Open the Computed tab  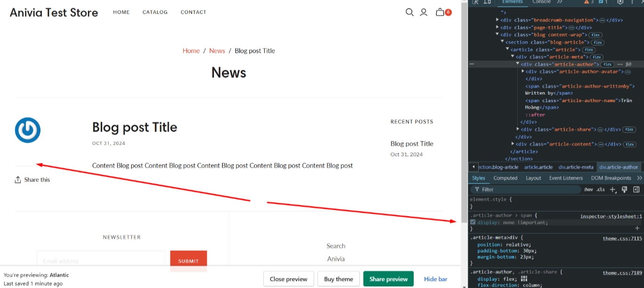click(x=505, y=178)
